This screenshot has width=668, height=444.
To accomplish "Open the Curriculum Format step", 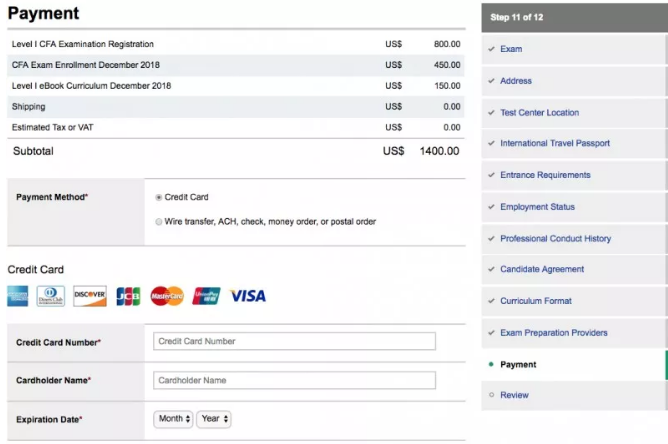I will [x=536, y=301].
